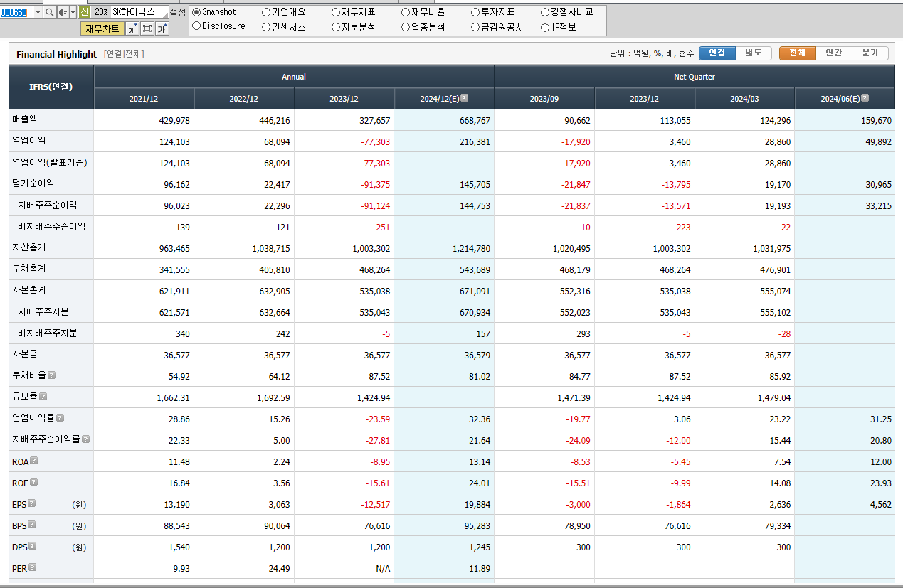
Task: Click the 매출액 row label
Action: pos(24,119)
